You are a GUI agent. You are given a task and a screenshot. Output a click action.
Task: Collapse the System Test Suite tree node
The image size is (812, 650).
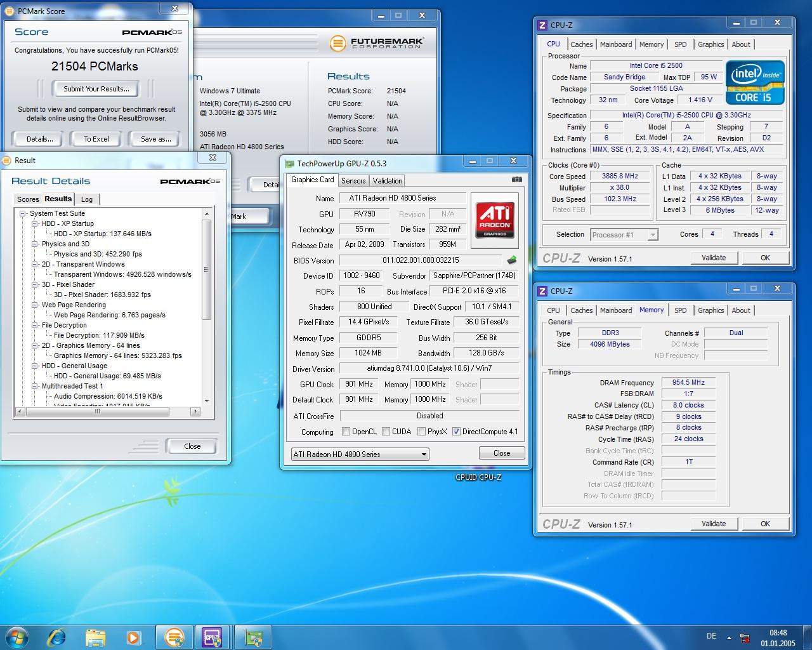point(23,214)
